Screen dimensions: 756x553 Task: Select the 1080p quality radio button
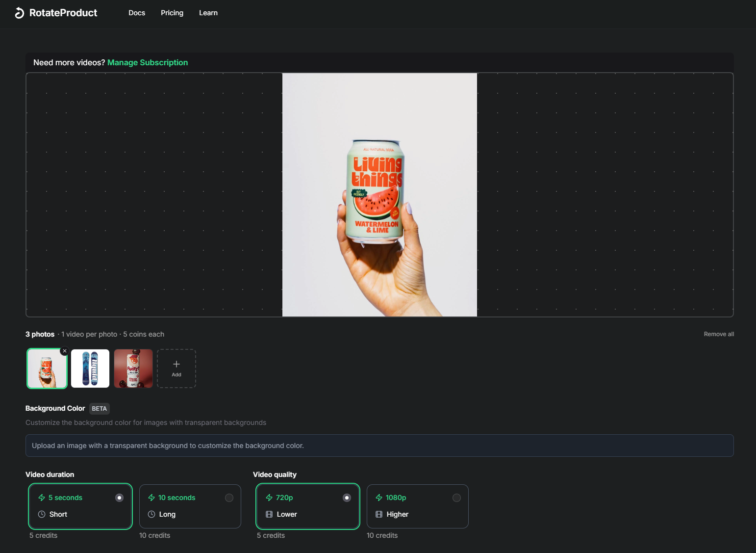tap(456, 498)
